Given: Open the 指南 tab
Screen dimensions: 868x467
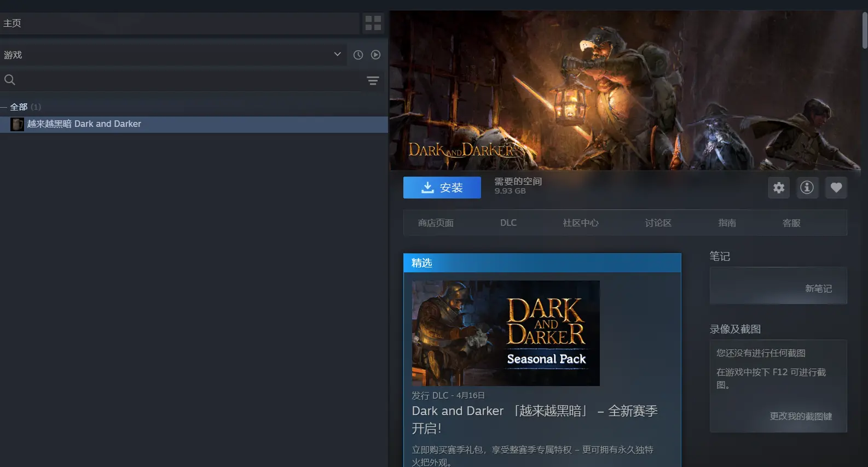Looking at the screenshot, I should pos(727,223).
